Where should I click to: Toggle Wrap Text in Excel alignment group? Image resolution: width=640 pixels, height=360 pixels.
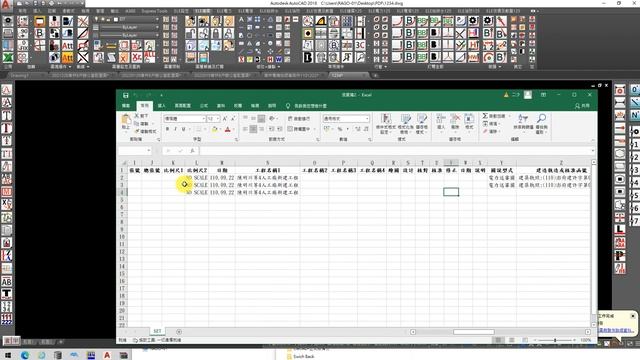[299, 118]
